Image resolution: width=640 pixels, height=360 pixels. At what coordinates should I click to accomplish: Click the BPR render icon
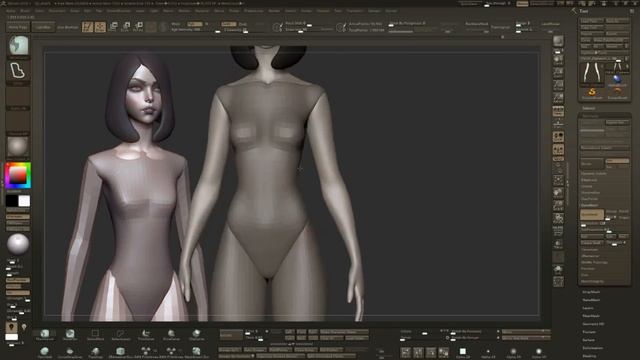[x=558, y=41]
